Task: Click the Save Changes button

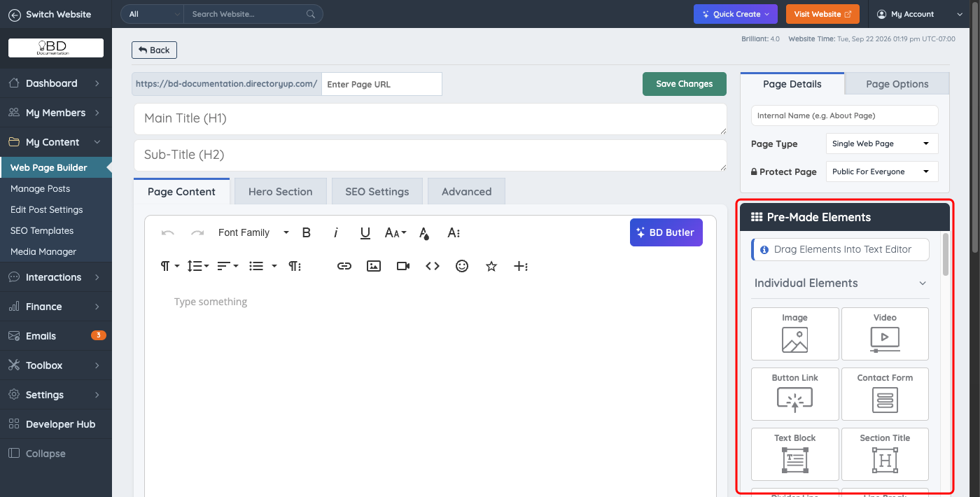Action: point(684,84)
